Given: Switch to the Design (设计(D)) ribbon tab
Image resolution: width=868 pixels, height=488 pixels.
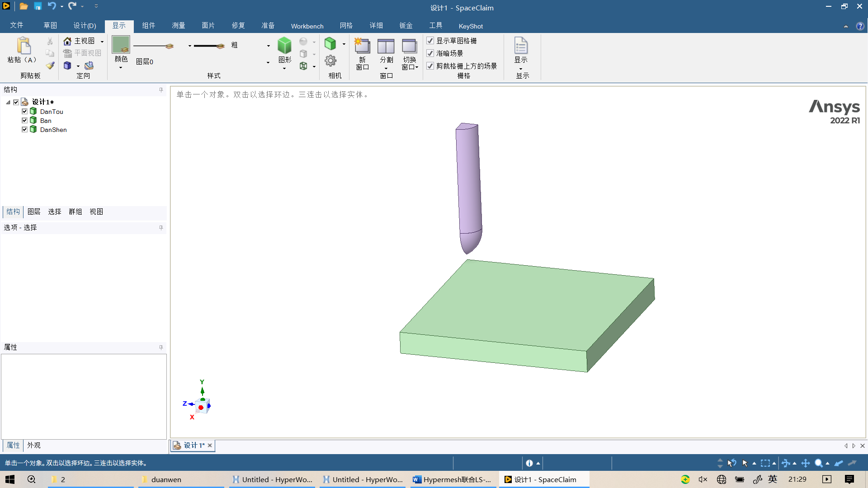Looking at the screenshot, I should [85, 26].
